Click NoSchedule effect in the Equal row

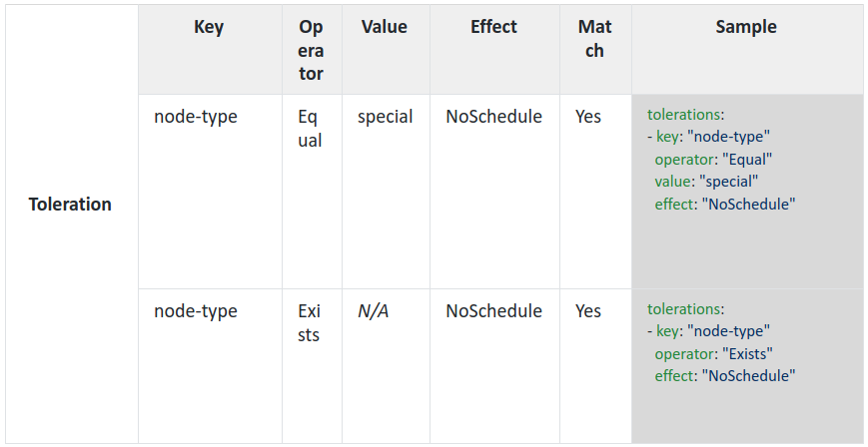pos(493,117)
